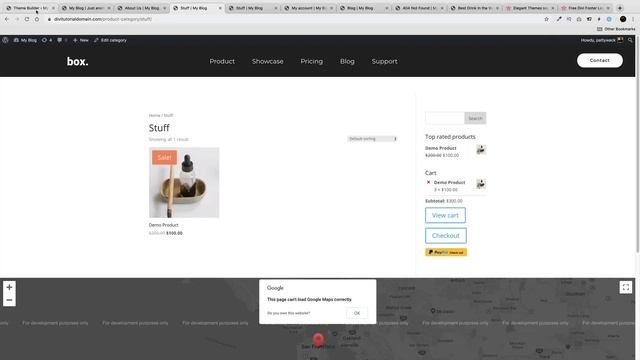The width and height of the screenshot is (640, 360).
Task: Click the cart item thumbnail
Action: tap(481, 184)
